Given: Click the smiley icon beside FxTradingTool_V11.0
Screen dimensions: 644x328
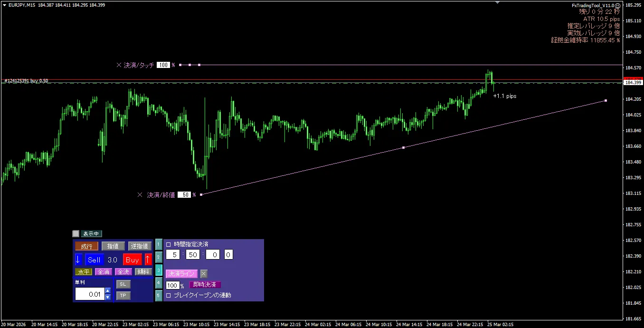Looking at the screenshot, I should (617, 5).
